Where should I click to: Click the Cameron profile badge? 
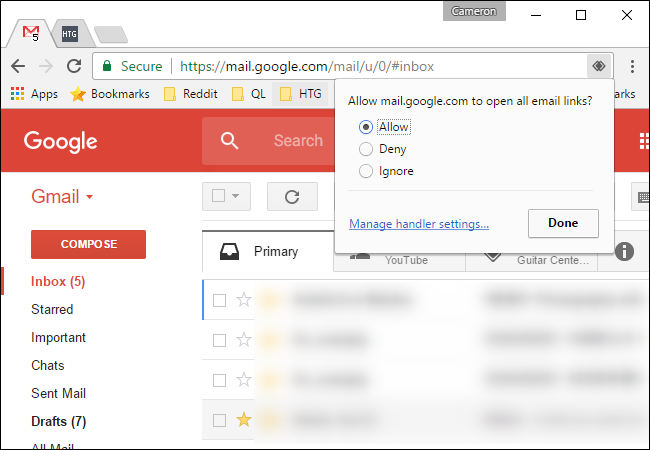pyautogui.click(x=474, y=11)
